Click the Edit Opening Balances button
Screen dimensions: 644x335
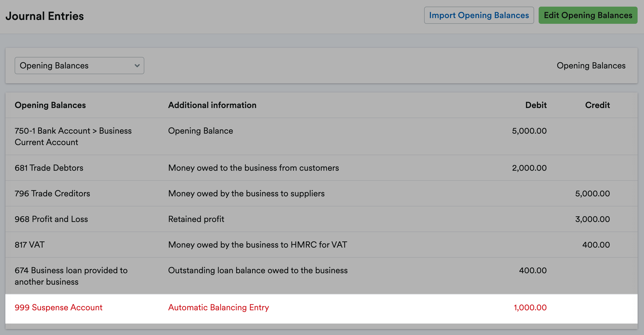tap(588, 15)
